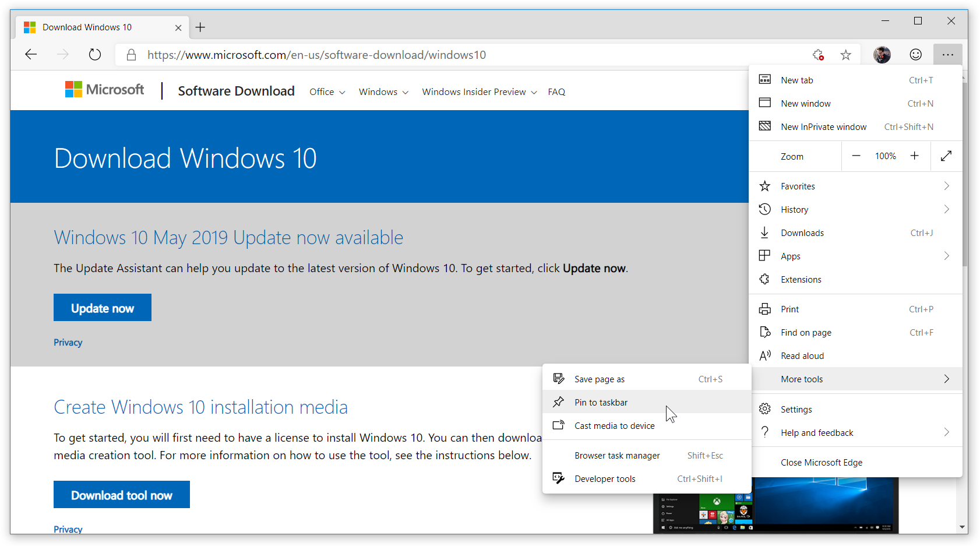Send feedback with smiley icon
The image size is (980, 546).
click(915, 55)
